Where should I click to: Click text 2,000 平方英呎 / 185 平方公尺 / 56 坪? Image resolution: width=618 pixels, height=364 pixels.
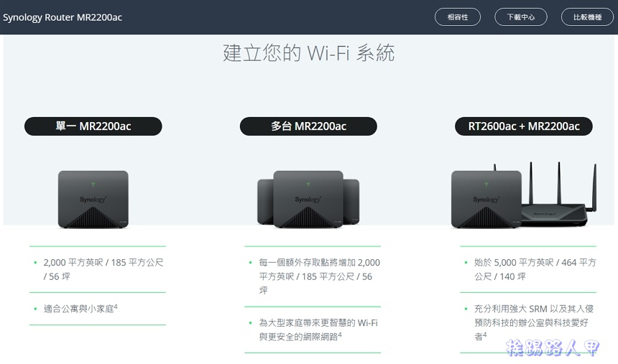103,269
